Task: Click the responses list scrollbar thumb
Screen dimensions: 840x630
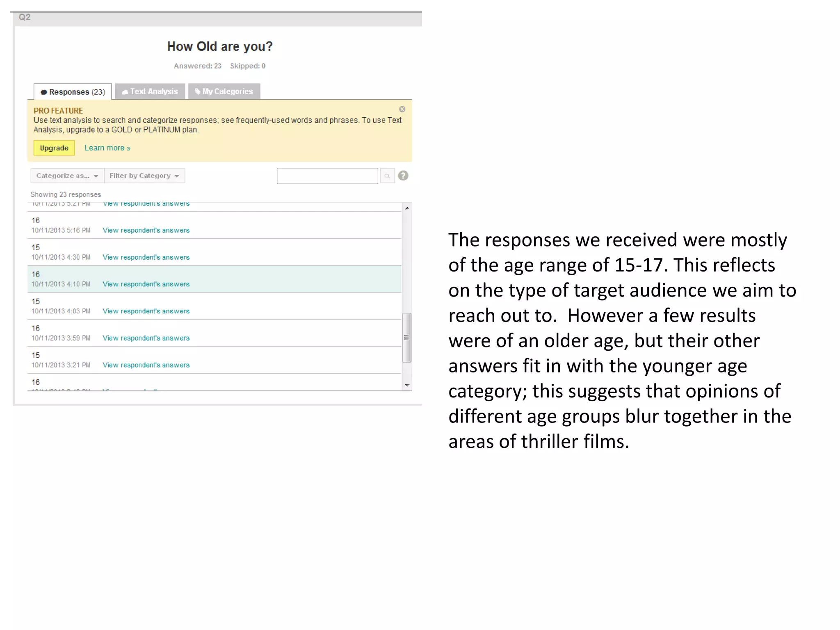Action: (x=406, y=337)
